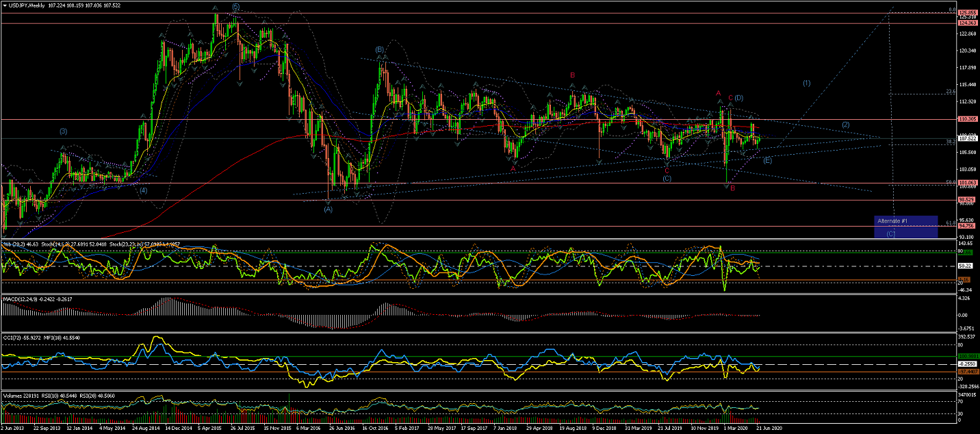
Task: Click the 110.305 price level tag
Action: click(967, 119)
